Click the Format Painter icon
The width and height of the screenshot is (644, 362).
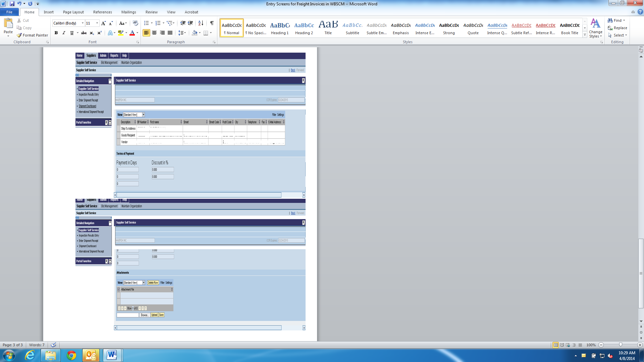19,35
